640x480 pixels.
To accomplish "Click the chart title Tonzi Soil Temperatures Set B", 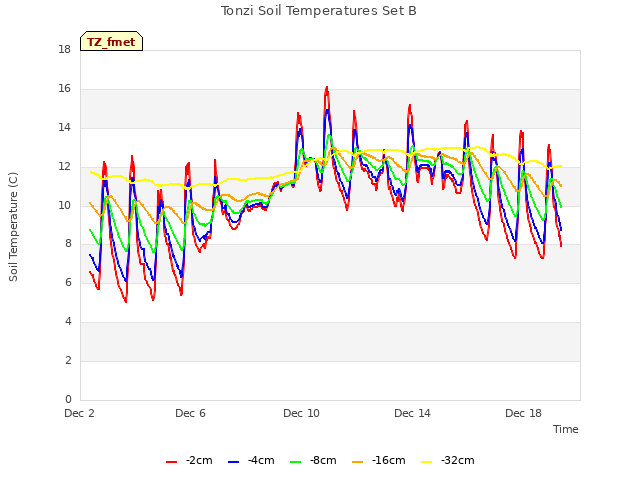I will click(318, 11).
